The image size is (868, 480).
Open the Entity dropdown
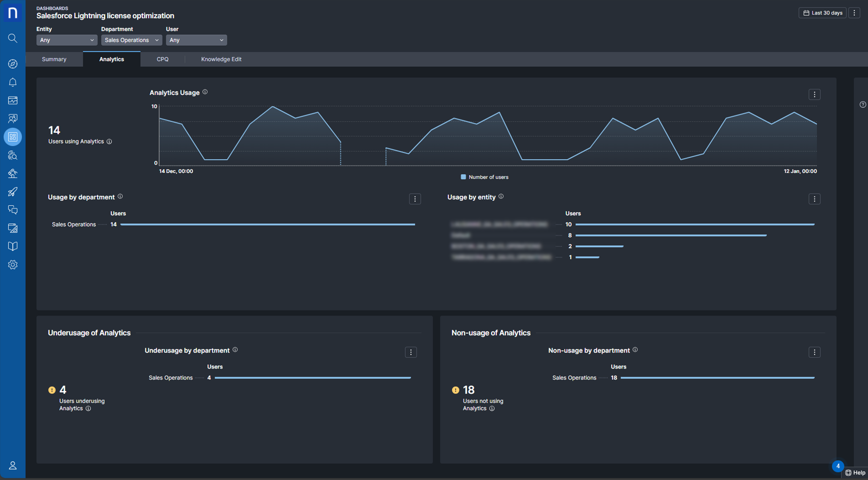coord(67,40)
